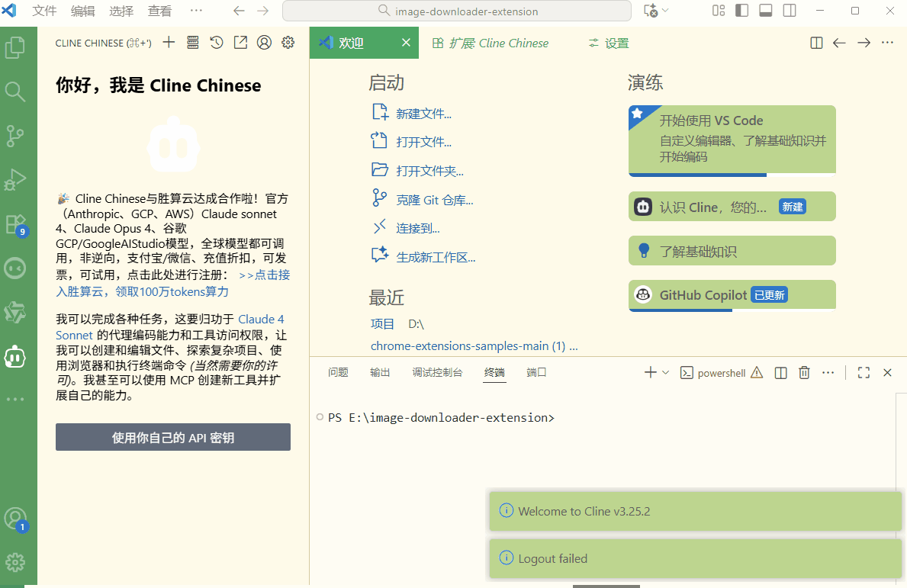Pop out Cline panel into editor
Viewport: 907px width, 588px height.
[240, 42]
